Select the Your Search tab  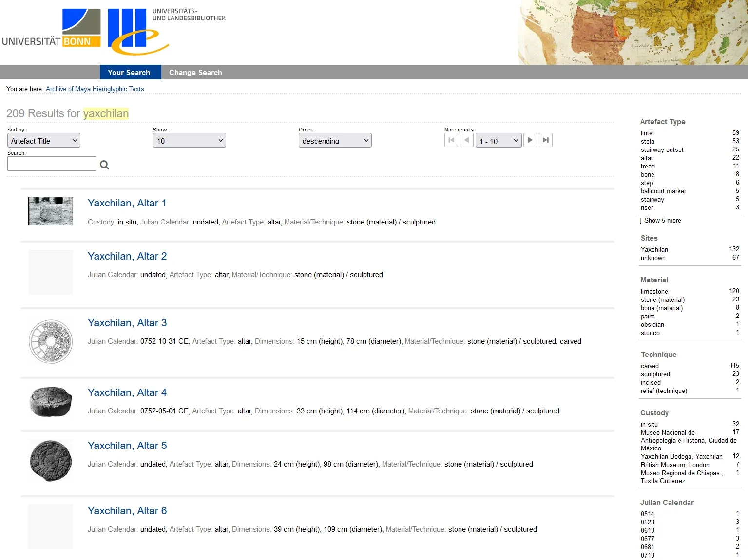tap(129, 73)
